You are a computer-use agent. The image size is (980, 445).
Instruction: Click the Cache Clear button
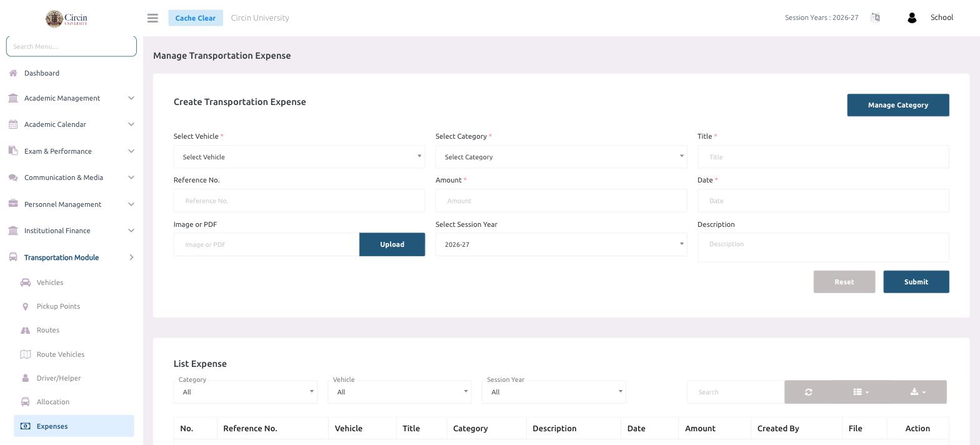coord(196,18)
